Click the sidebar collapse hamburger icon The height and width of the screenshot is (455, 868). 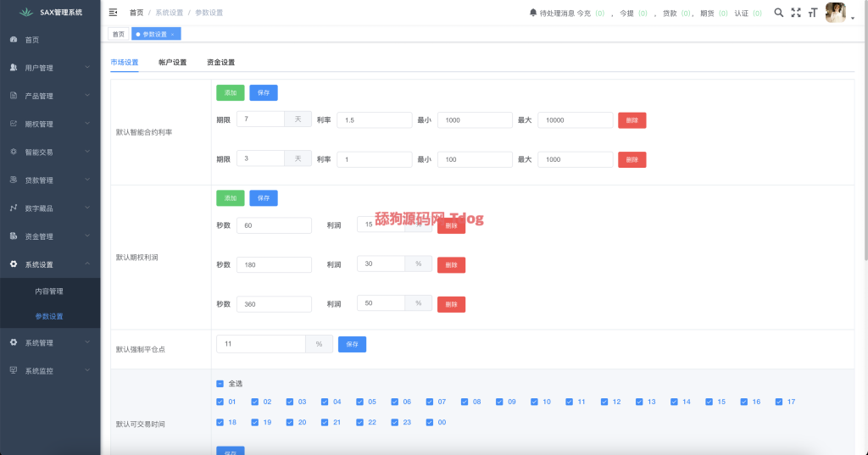tap(114, 13)
